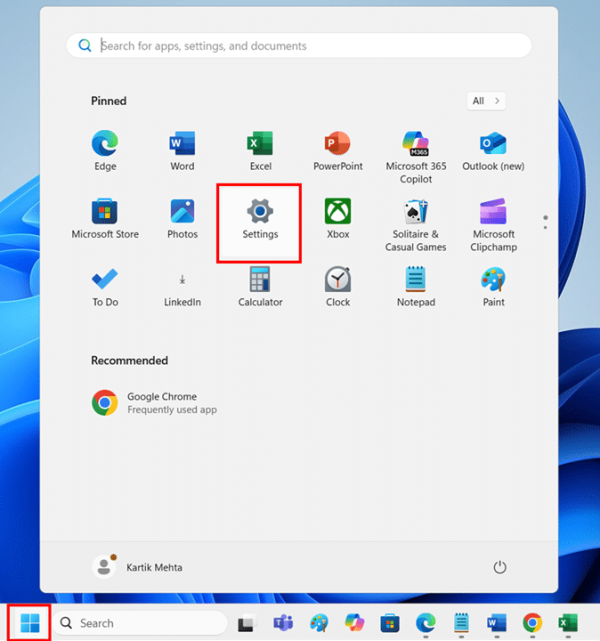600x641 pixels.
Task: Launch Word from the pinned apps
Action: coord(182,150)
